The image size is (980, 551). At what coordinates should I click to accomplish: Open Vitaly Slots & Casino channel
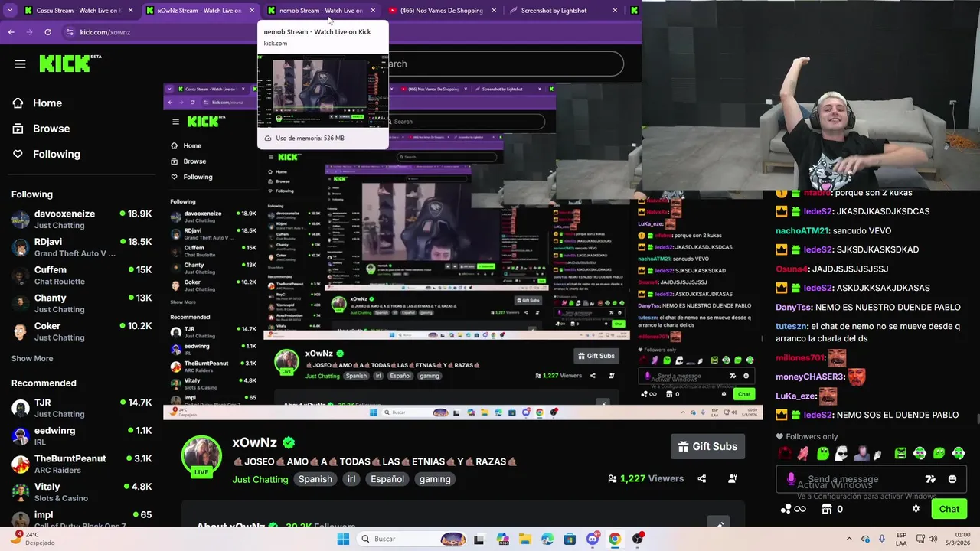pyautogui.click(x=81, y=492)
